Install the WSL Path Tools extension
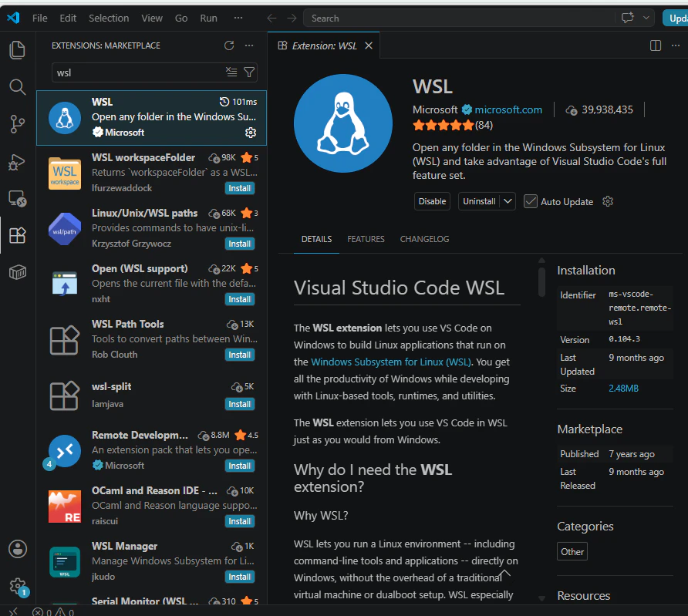Screen dimensions: 688x616 (240, 355)
